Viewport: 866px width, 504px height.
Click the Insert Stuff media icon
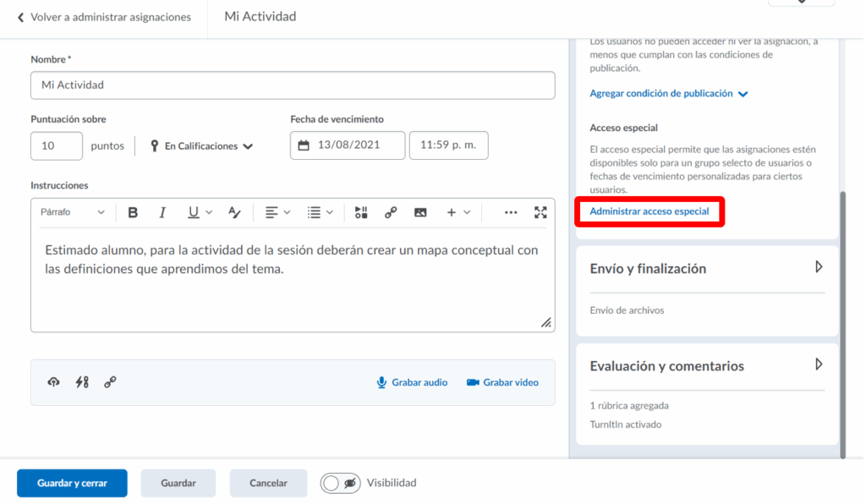tap(361, 212)
